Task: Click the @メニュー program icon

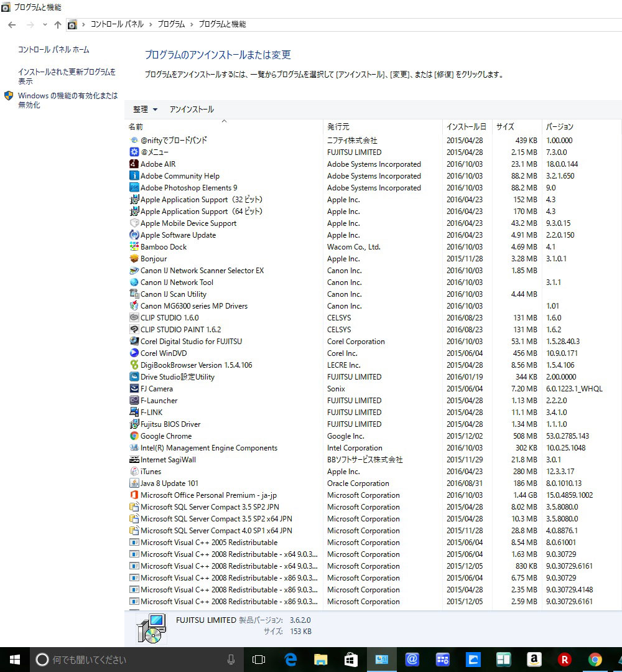Action: click(x=134, y=152)
